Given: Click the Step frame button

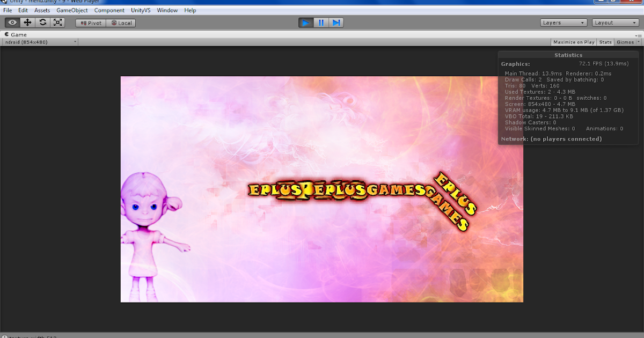Looking at the screenshot, I should click(336, 22).
